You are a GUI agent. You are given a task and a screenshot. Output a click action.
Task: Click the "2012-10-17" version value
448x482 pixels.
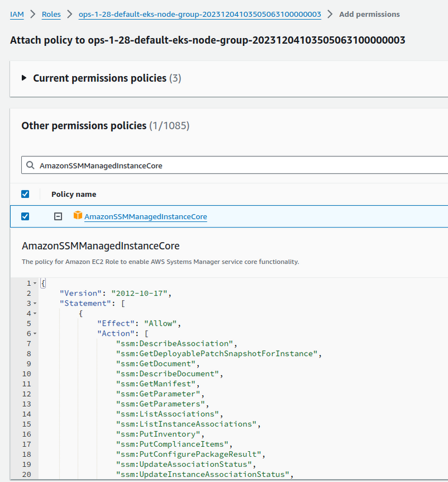pyautogui.click(x=139, y=293)
